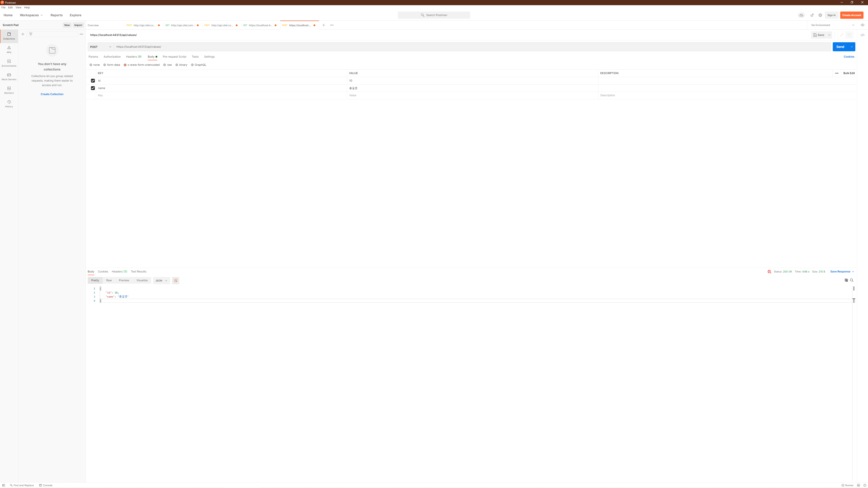Open the History sidebar panel
Screen dimensions: 868x488
pyautogui.click(x=9, y=104)
